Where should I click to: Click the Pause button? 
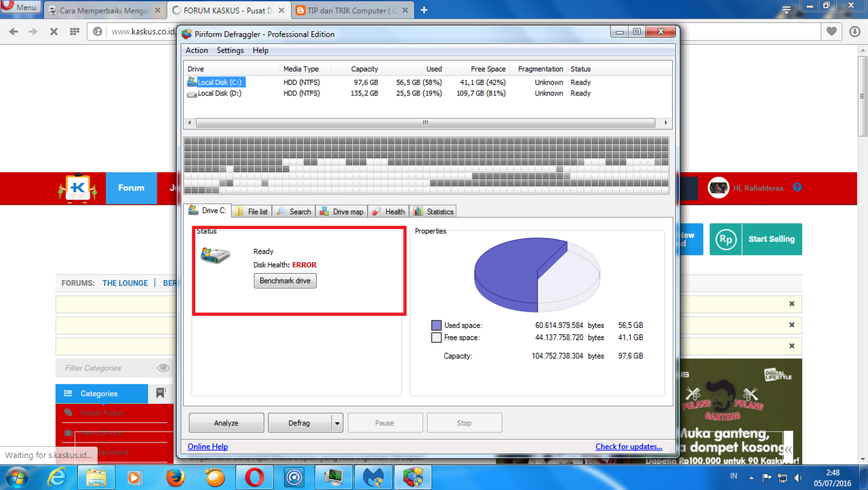pos(384,423)
